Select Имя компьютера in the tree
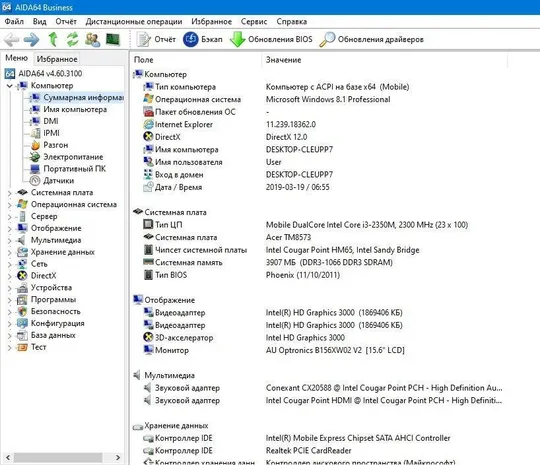Screen dimensions: 540x465 69,110
